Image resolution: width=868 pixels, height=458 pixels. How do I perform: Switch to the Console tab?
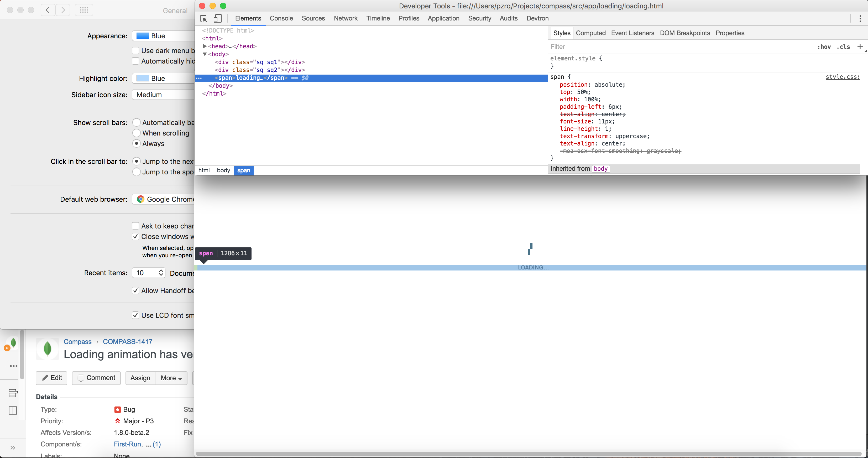[281, 18]
